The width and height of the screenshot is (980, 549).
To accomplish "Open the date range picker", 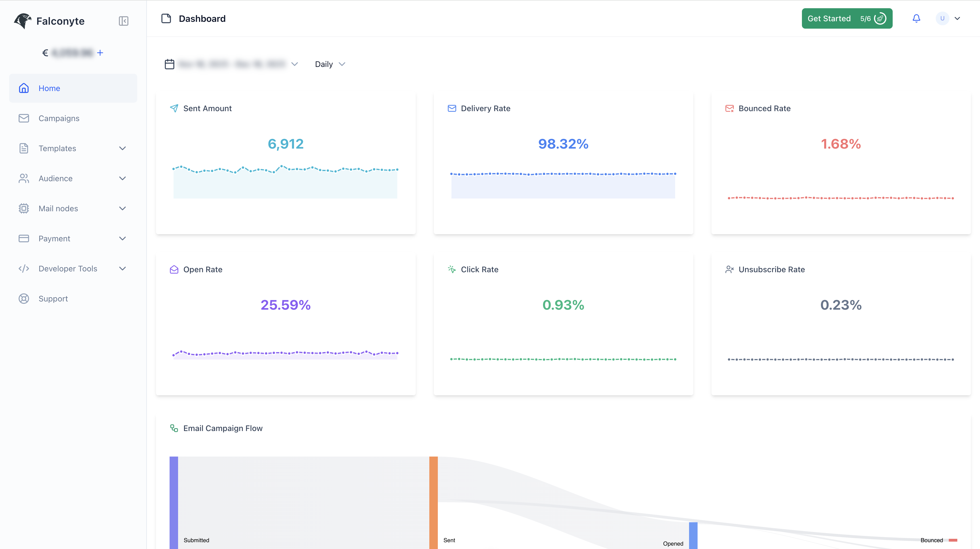I will (232, 64).
